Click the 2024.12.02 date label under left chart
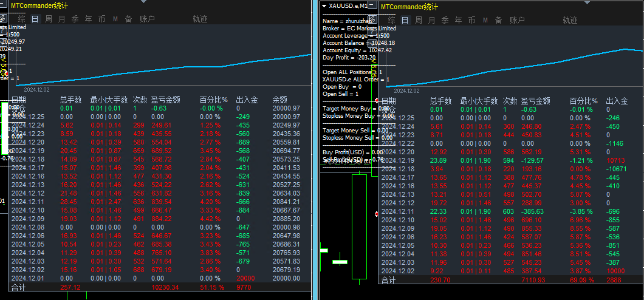 [x=36, y=89]
